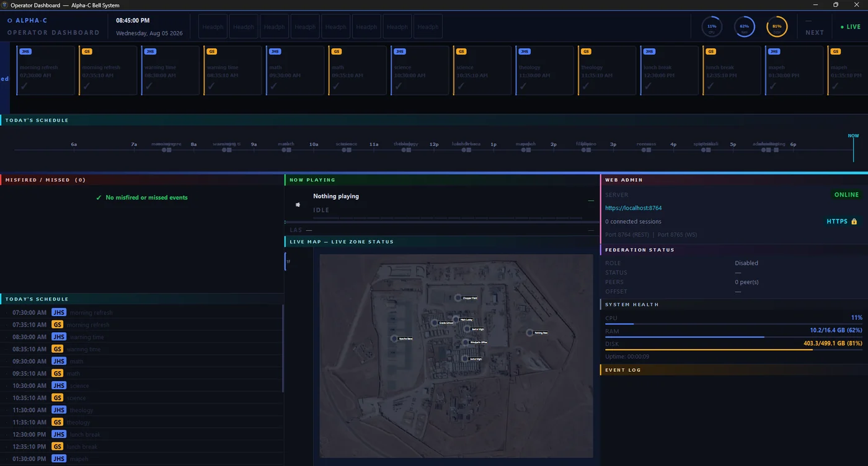Select the Federation Status panel header
This screenshot has width=868, height=466.
(x=734, y=250)
